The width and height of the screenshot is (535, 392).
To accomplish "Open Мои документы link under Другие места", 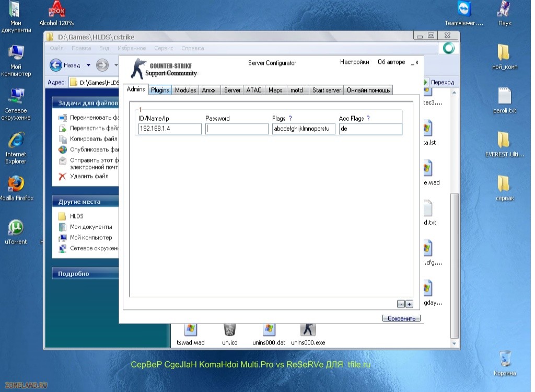I will pyautogui.click(x=86, y=227).
